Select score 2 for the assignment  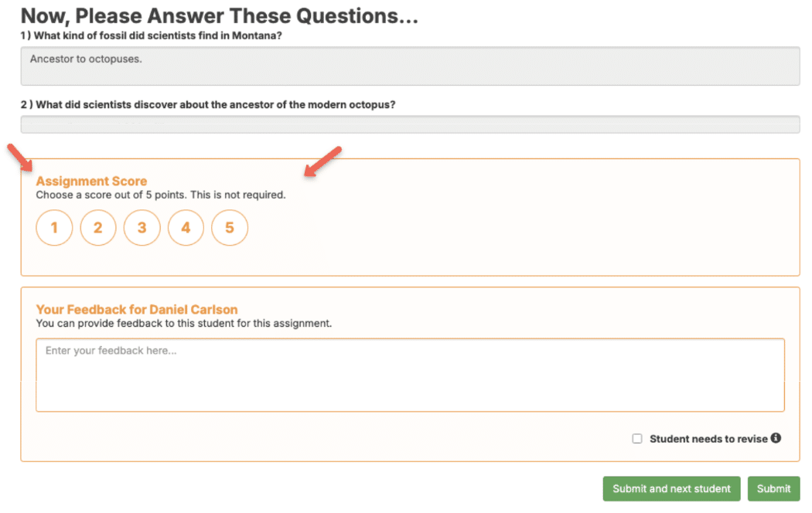[x=98, y=228]
